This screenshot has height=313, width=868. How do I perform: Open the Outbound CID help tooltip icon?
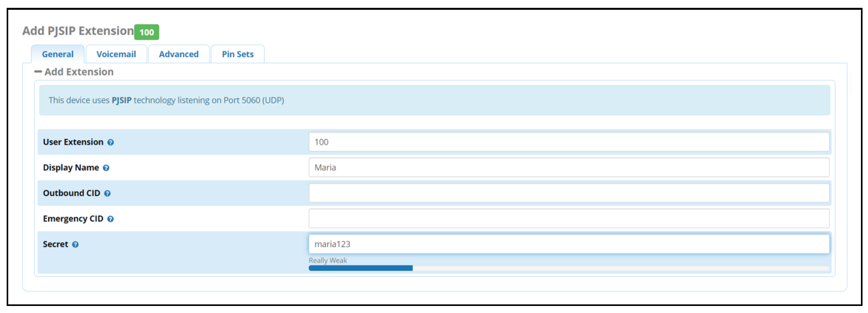[x=107, y=193]
